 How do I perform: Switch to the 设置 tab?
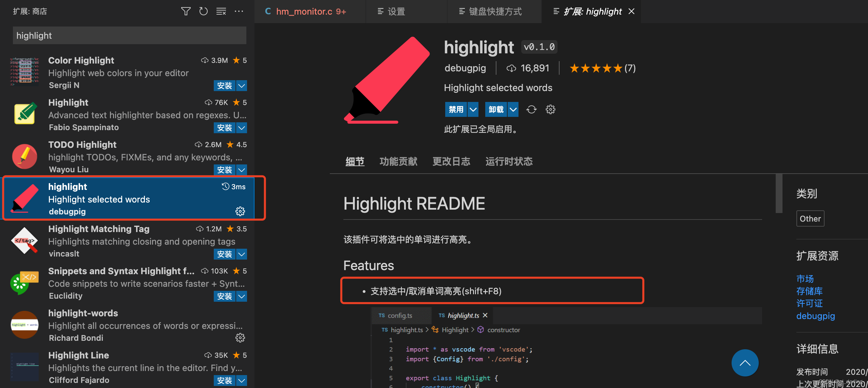(x=407, y=12)
